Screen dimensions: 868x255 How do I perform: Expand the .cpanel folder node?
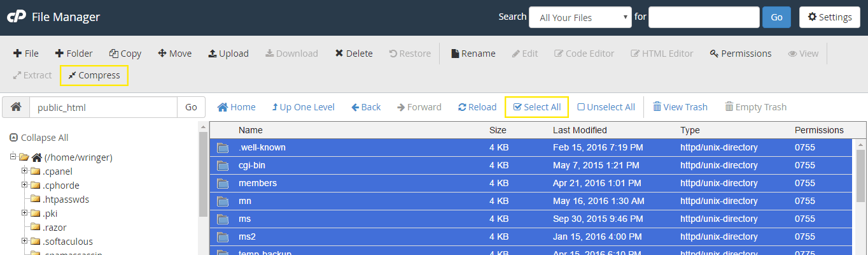tap(25, 171)
